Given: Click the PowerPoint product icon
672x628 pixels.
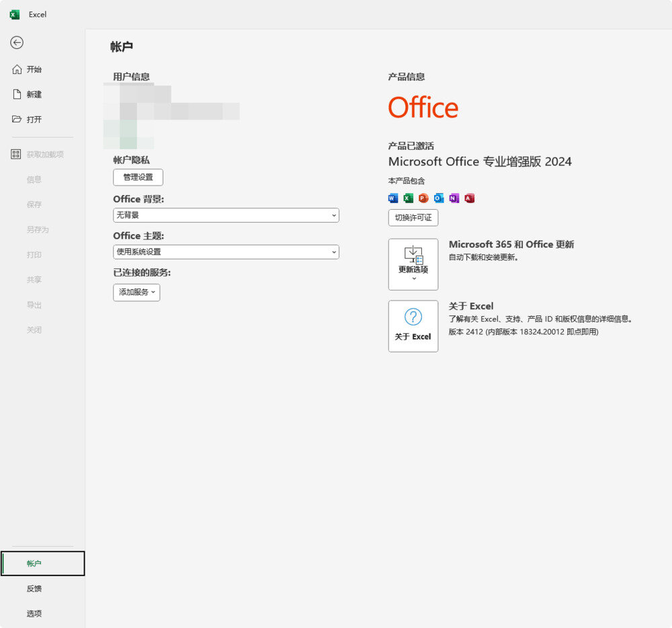Looking at the screenshot, I should pos(423,198).
